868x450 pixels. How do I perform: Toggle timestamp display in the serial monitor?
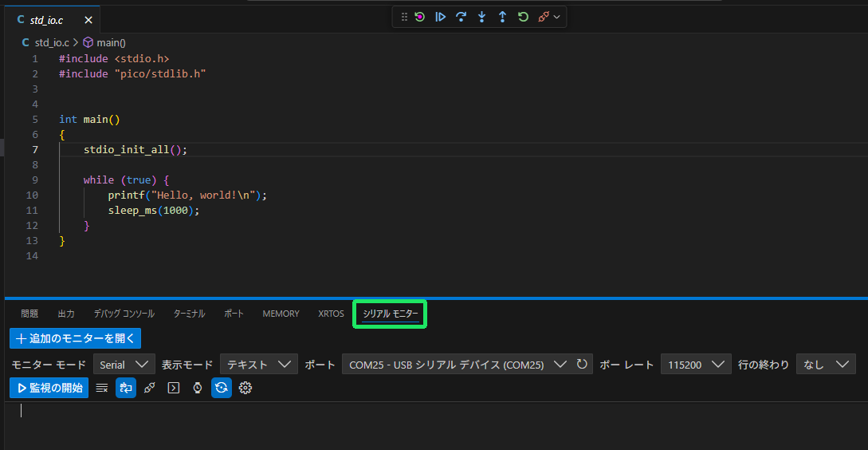pos(198,388)
